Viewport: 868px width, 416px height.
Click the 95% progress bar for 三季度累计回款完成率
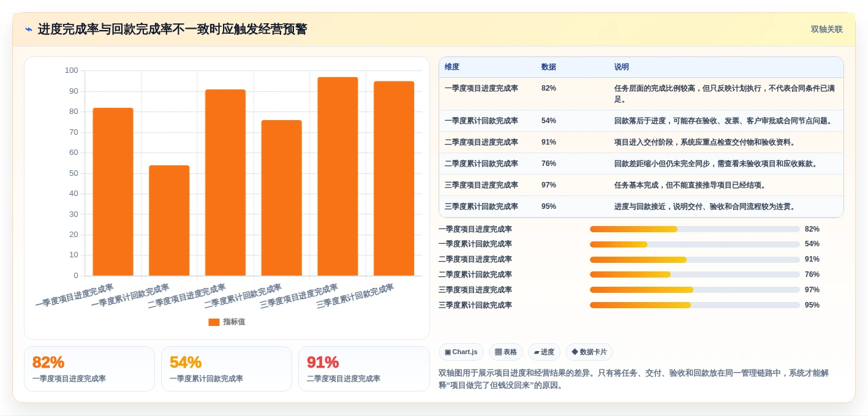coord(695,305)
